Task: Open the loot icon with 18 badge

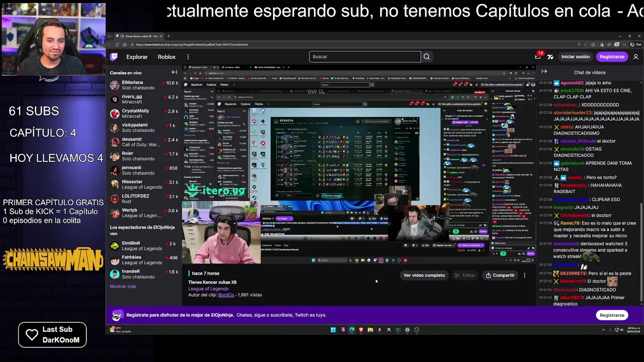Action: (x=538, y=56)
